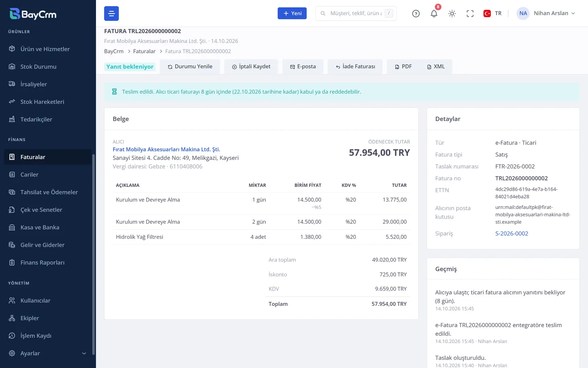Switch the language via the TR flag selector
588x368 pixels.
pos(492,13)
